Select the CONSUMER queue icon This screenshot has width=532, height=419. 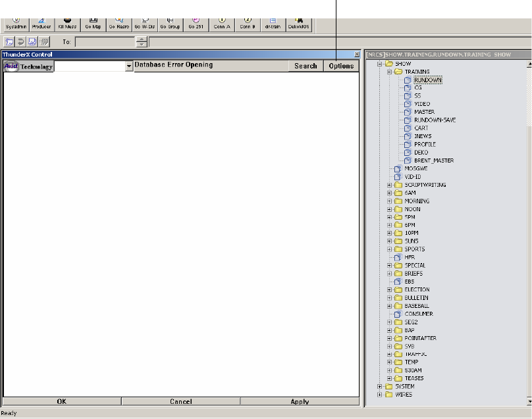coord(398,314)
